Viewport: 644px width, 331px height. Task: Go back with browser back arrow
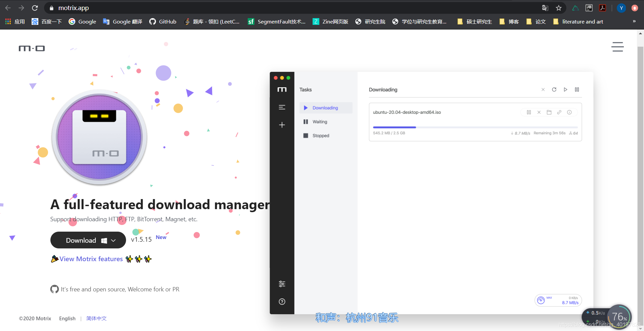(8, 8)
